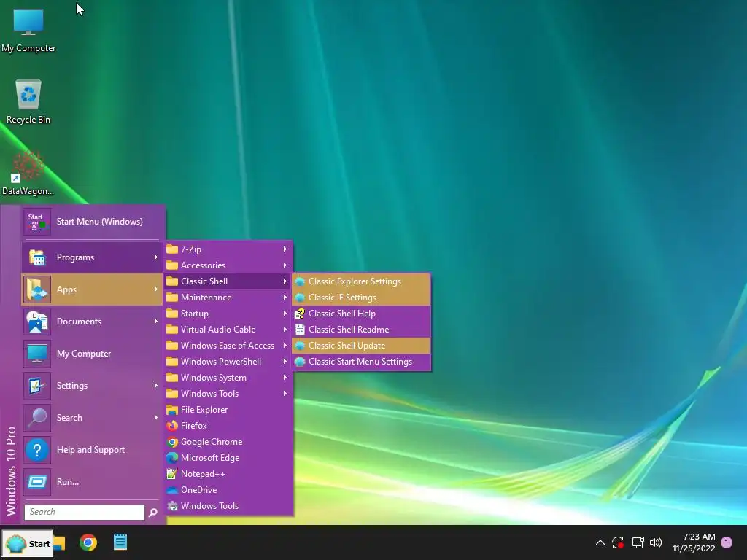Screen dimensions: 747x560
Task: Launch Microsoft Edge from apps list
Action: [x=229, y=458]
